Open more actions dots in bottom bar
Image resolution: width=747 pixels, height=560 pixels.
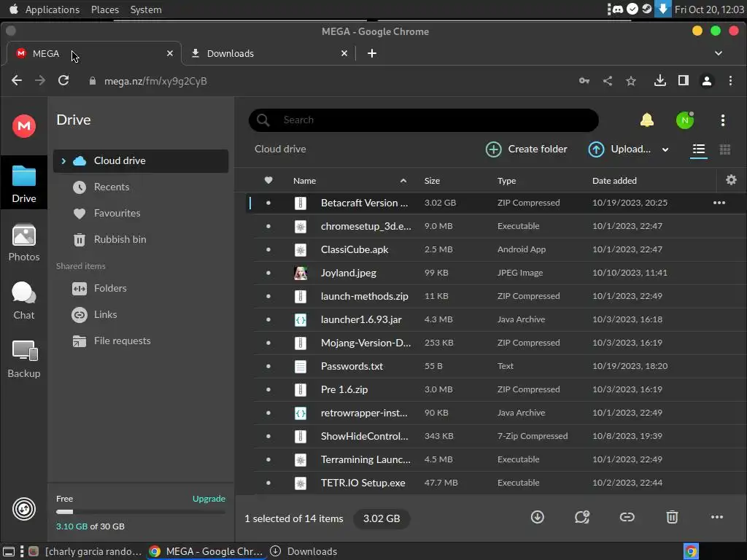click(x=716, y=517)
